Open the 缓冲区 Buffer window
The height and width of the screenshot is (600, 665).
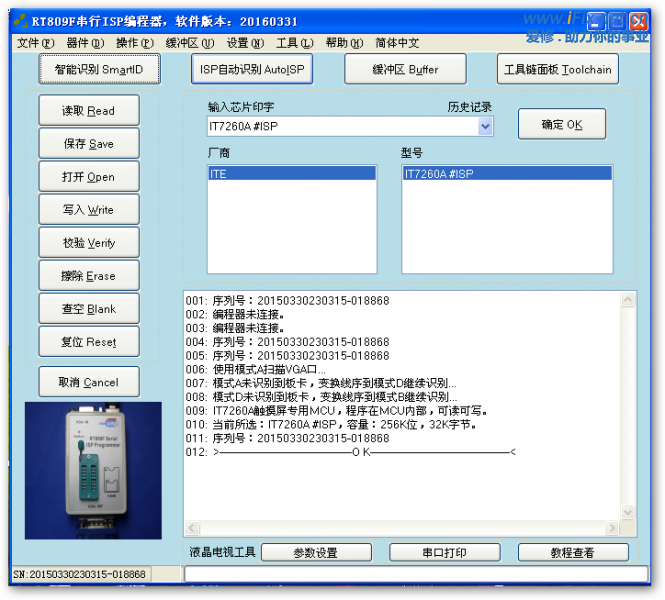pos(405,69)
